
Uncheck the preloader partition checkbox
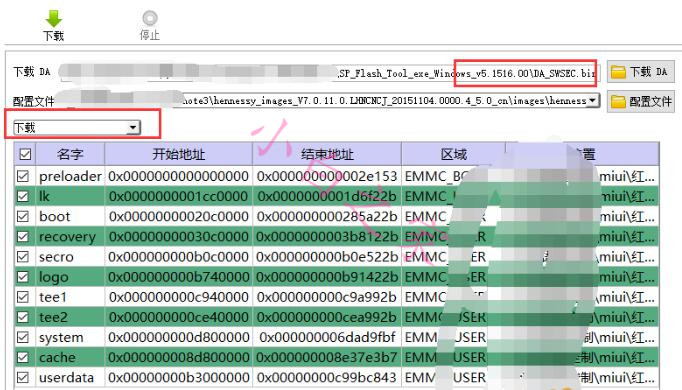pos(23,176)
